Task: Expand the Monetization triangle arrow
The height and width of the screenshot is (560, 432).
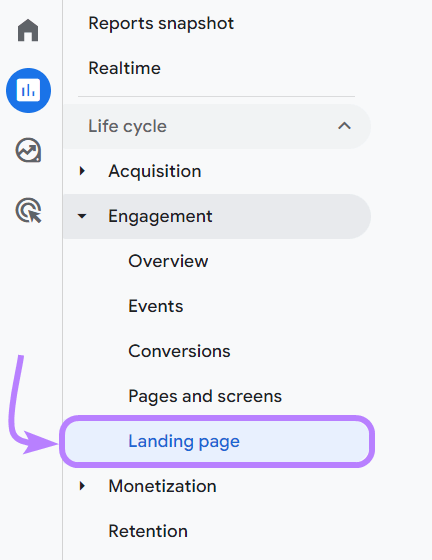Action: click(x=82, y=486)
